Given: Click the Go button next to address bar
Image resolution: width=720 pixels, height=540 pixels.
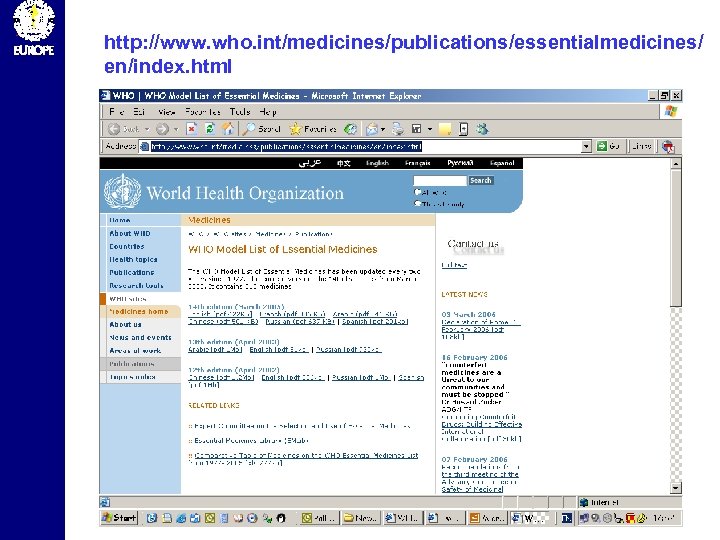Looking at the screenshot, I should [x=608, y=146].
